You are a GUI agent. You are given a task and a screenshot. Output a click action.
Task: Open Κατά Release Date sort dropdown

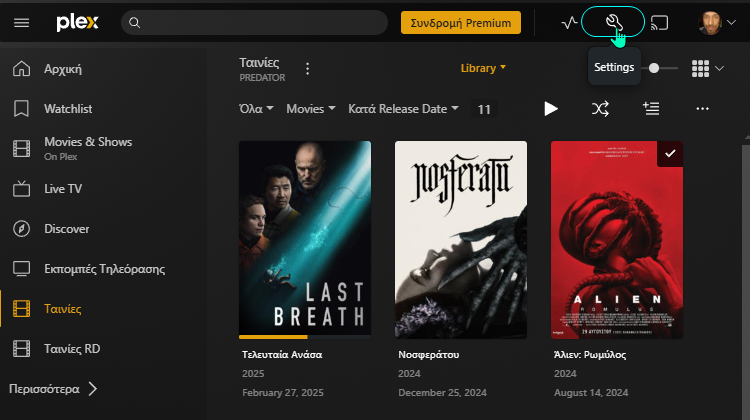[x=403, y=109]
